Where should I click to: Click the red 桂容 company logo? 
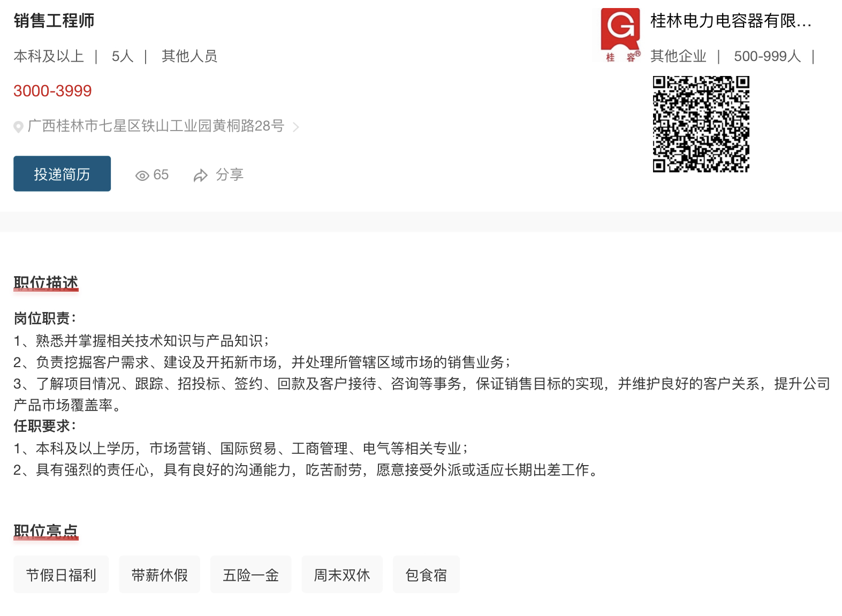click(620, 35)
